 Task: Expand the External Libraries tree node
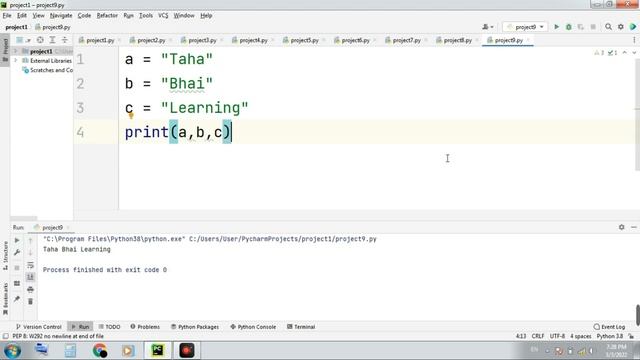[x=16, y=60]
